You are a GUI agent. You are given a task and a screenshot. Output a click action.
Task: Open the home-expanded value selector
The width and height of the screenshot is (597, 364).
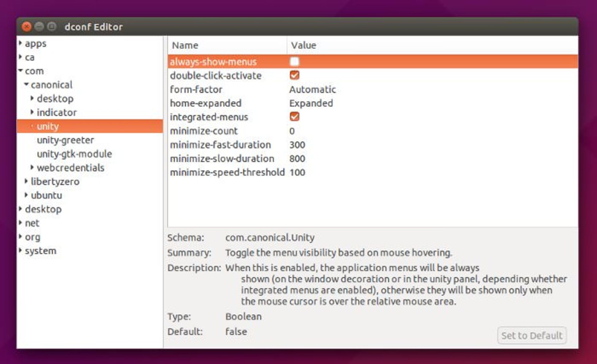[311, 103]
